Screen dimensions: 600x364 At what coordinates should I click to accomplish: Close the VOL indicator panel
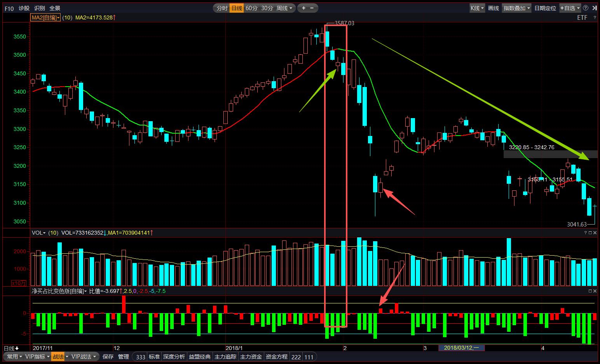tap(595, 233)
